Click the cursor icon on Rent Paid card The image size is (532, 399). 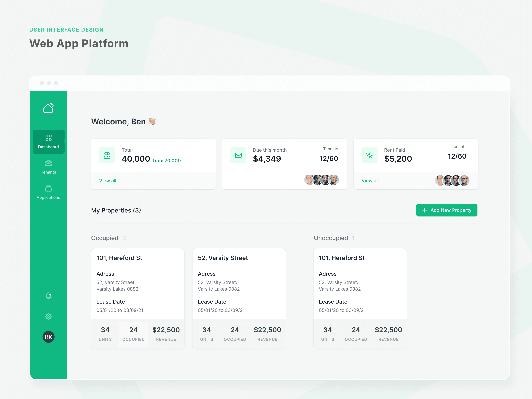pos(369,155)
